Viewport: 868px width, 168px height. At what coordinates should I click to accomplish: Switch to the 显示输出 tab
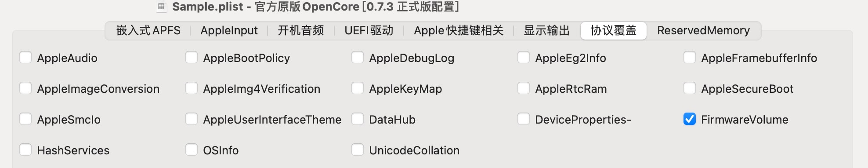(x=547, y=30)
